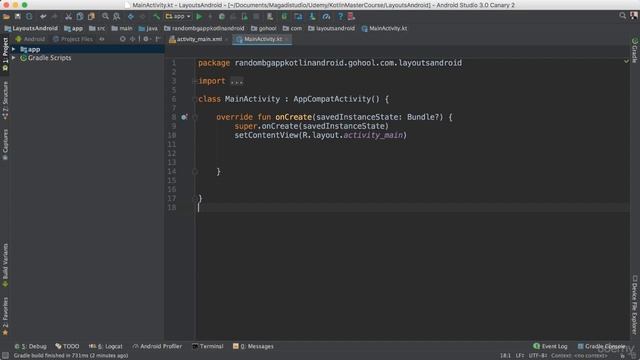Click the Save All toolbar icon
Screen dimensions: 640x360
coord(18,17)
